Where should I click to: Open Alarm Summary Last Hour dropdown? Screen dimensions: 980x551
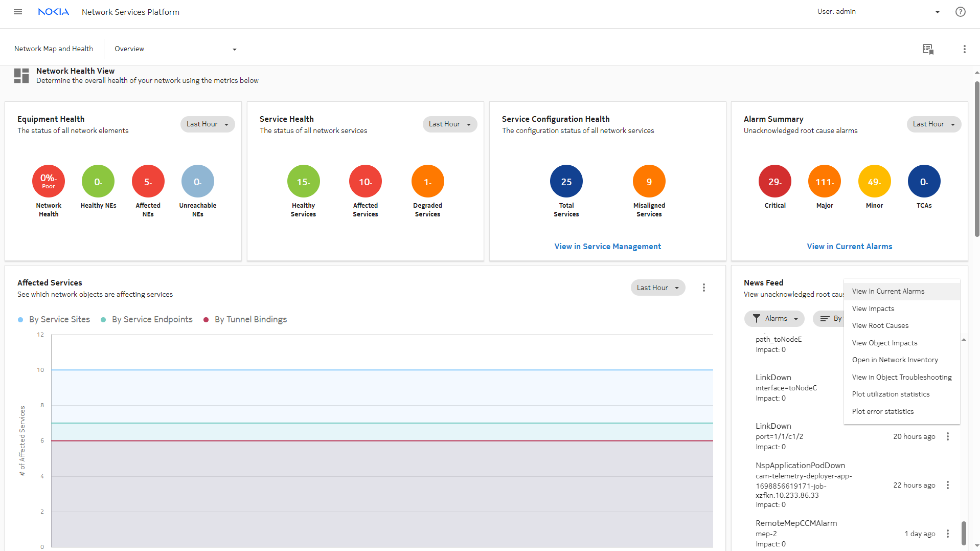[x=934, y=124]
